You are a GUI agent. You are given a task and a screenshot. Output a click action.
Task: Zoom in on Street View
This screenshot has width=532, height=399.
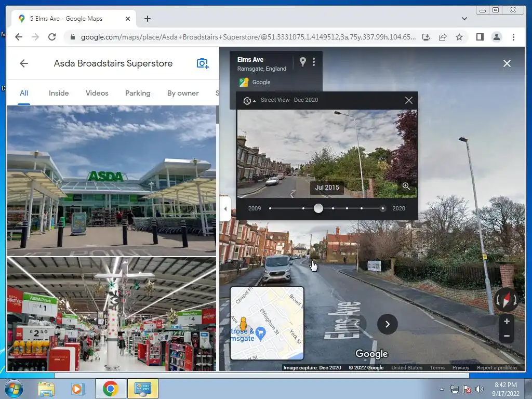(x=507, y=321)
